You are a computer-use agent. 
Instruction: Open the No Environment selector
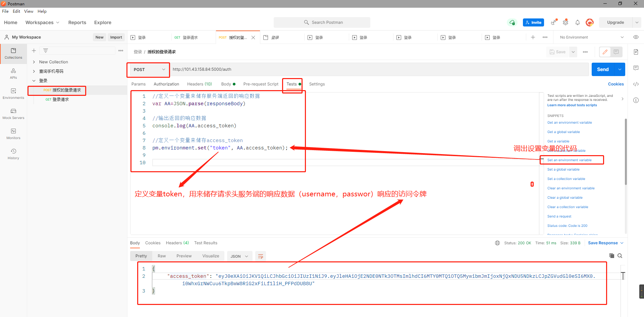click(592, 37)
